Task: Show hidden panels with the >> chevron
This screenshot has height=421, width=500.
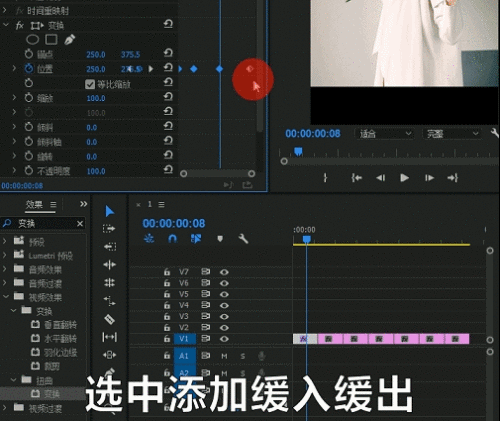Action: coord(83,204)
